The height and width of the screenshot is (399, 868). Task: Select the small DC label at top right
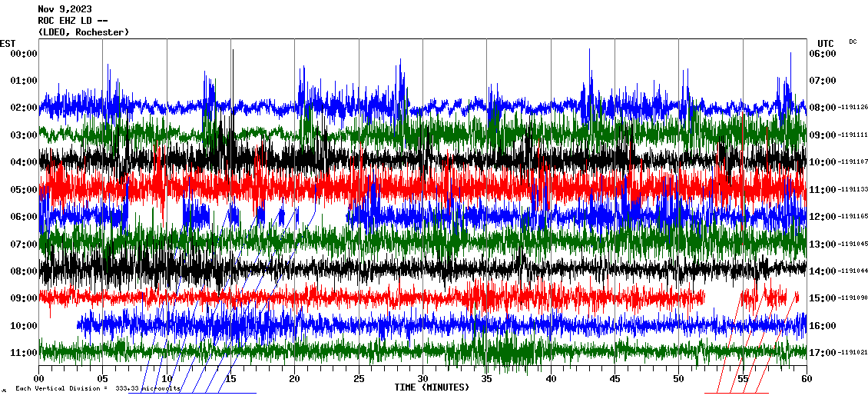(853, 42)
